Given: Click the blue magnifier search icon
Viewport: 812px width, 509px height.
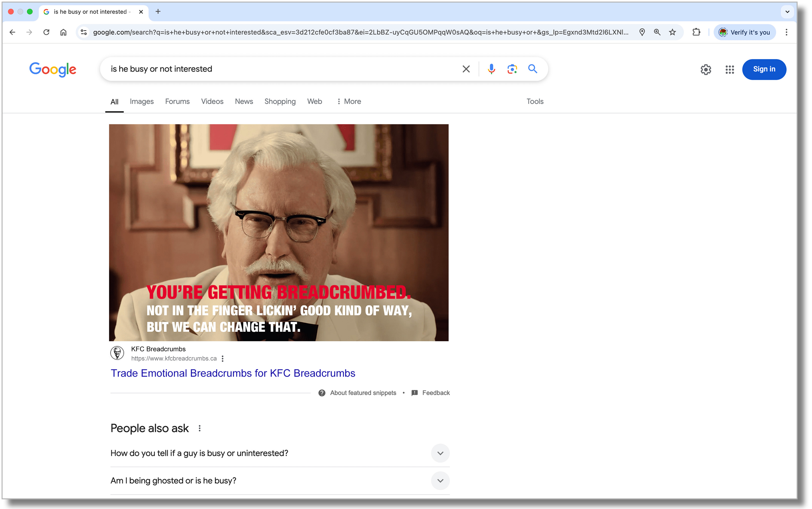Looking at the screenshot, I should point(533,69).
